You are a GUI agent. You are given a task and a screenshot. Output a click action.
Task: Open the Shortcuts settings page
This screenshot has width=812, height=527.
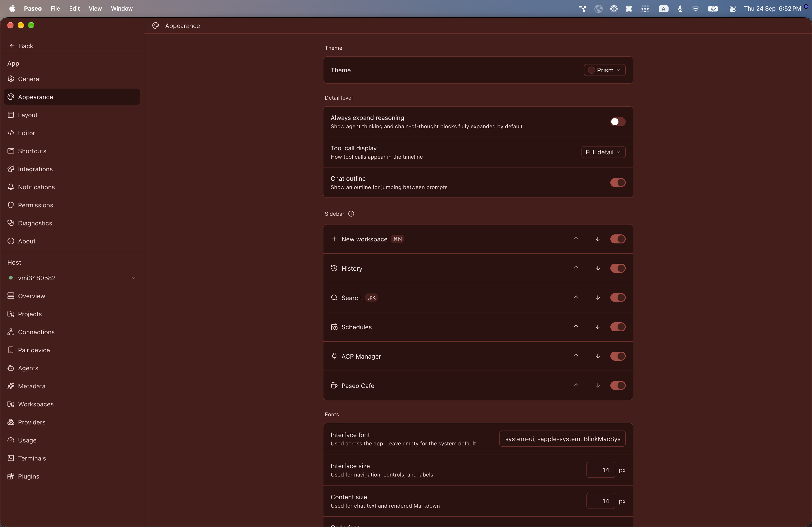[x=72, y=151]
